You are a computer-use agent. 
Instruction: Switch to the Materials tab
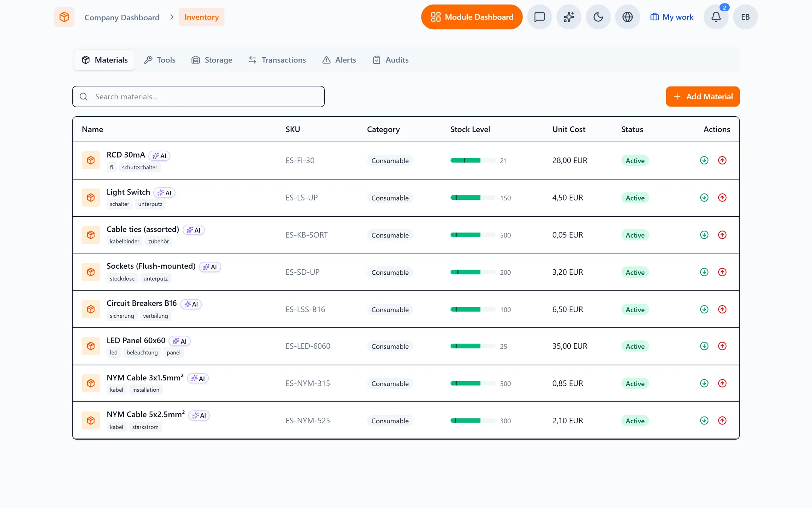click(105, 60)
